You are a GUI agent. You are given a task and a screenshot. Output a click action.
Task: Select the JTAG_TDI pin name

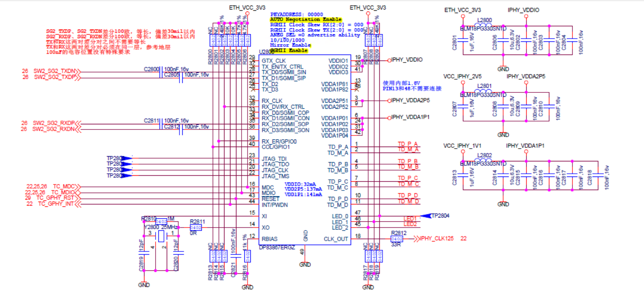274,159
